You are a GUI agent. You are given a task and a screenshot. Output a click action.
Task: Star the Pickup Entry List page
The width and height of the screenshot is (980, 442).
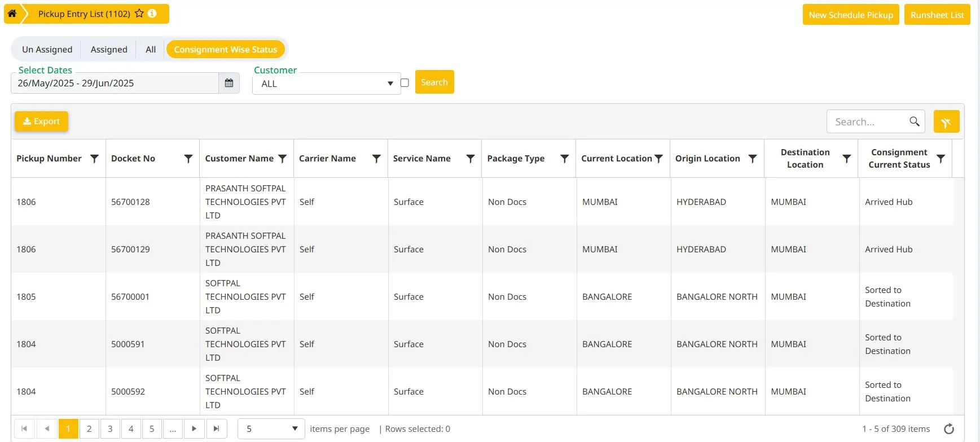[139, 14]
